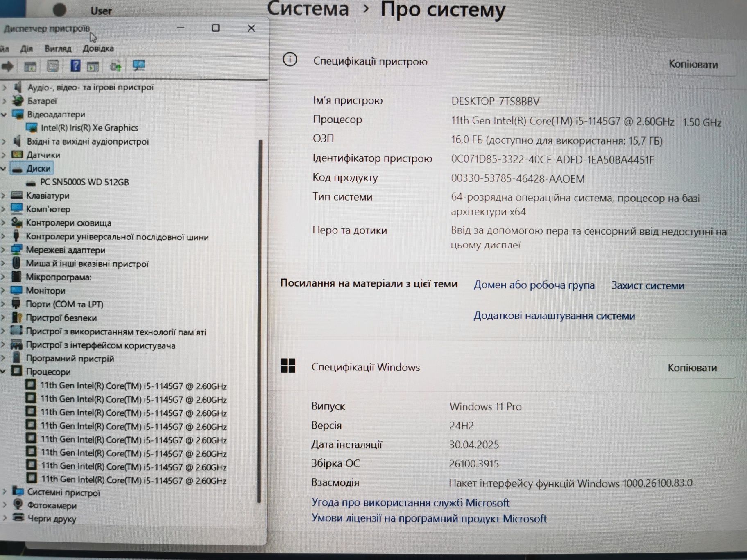Click the Клавіатури keyboard icon
This screenshot has height=560, width=747.
coord(16,195)
